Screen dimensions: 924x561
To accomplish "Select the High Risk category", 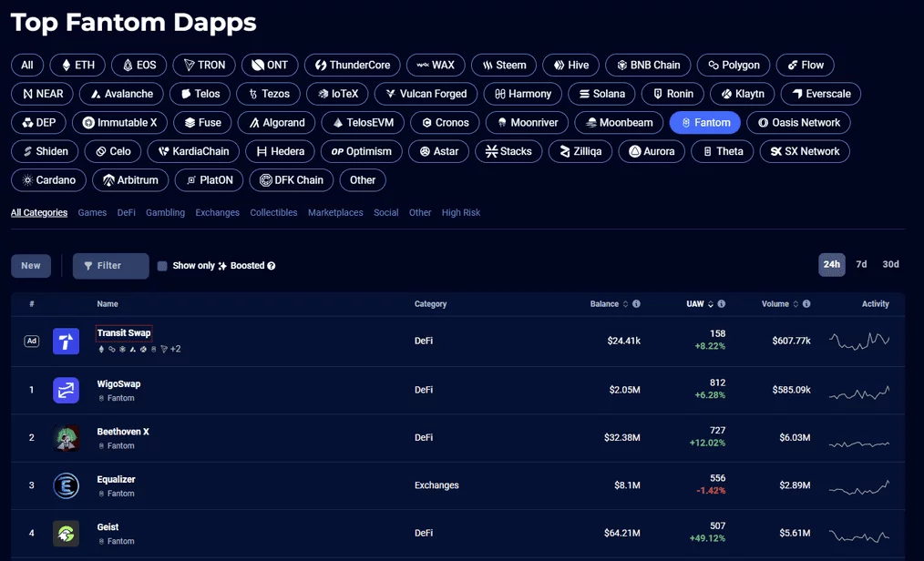I will (461, 212).
